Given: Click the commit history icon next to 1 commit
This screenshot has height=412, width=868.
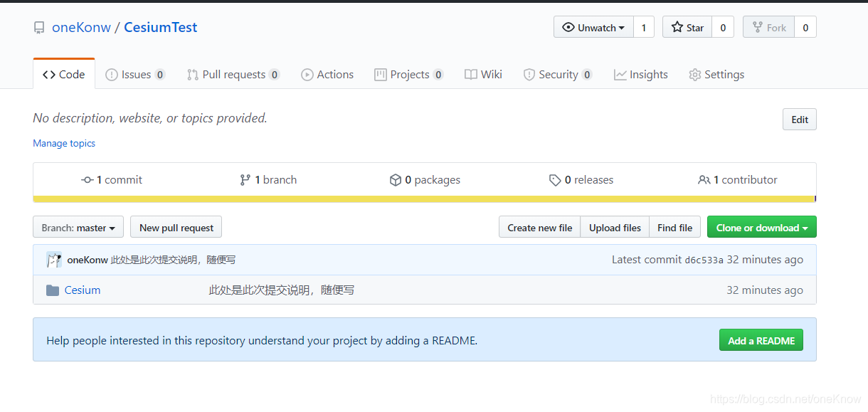Looking at the screenshot, I should pos(88,180).
